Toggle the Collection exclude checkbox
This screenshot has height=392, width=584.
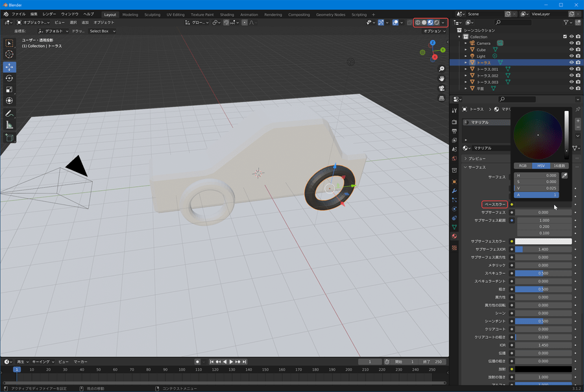click(565, 37)
